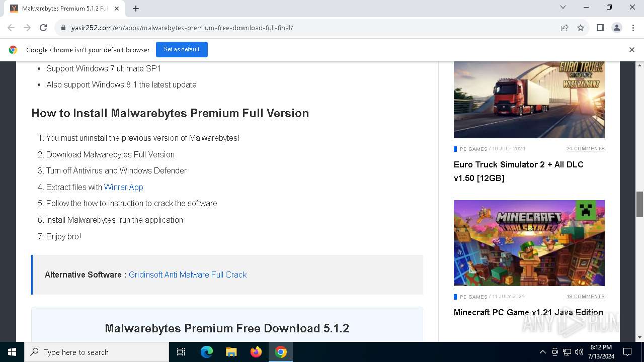
Task: Open the Windows Start menu
Action: click(12, 352)
